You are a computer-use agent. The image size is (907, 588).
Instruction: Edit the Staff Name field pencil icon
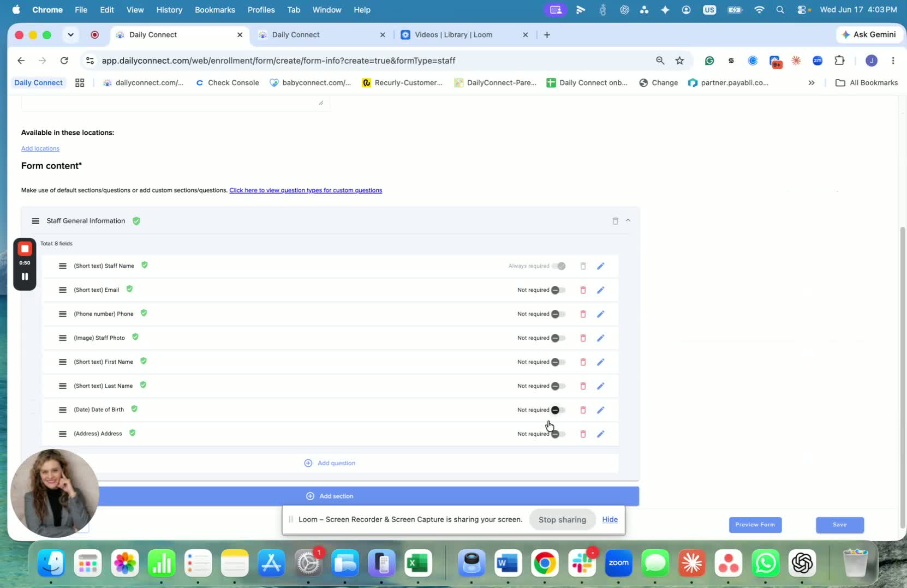(600, 266)
